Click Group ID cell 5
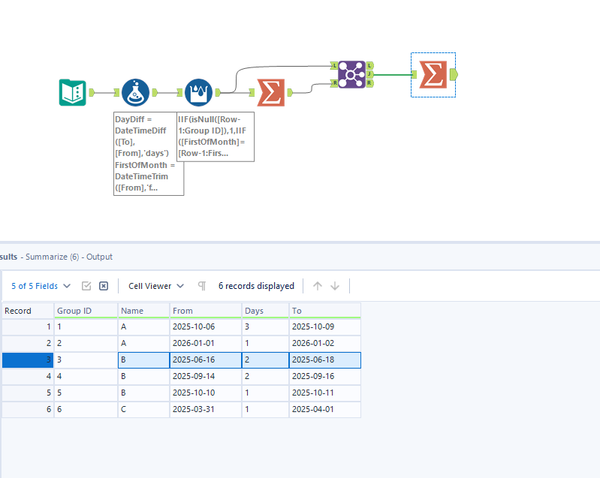 point(86,393)
